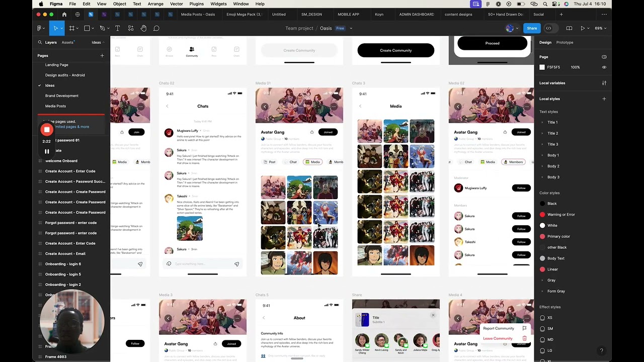Select the XS effect style

coord(550,318)
